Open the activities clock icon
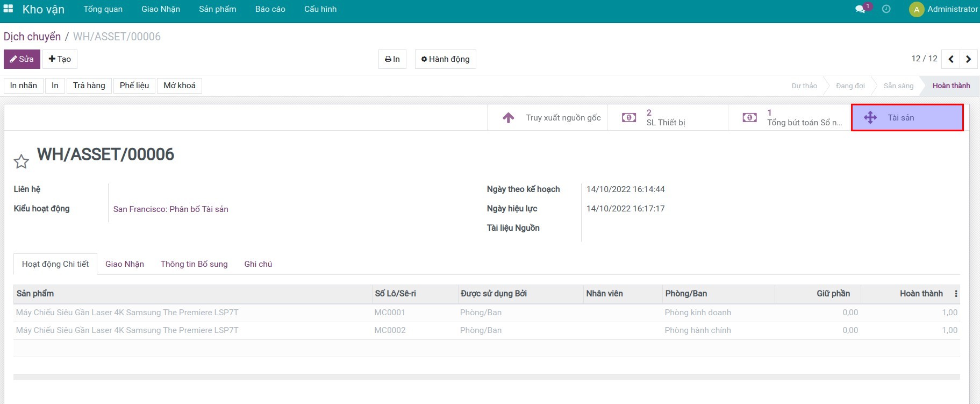 pyautogui.click(x=886, y=9)
